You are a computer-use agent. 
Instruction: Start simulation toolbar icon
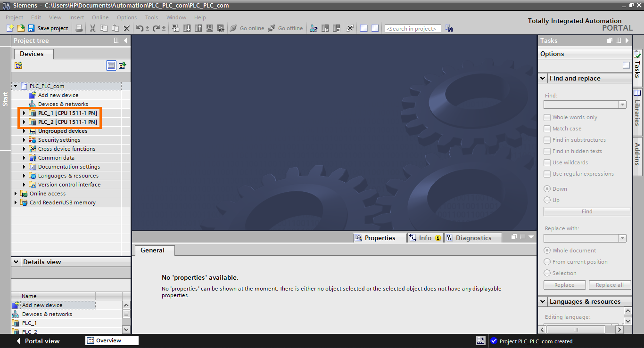tap(210, 28)
